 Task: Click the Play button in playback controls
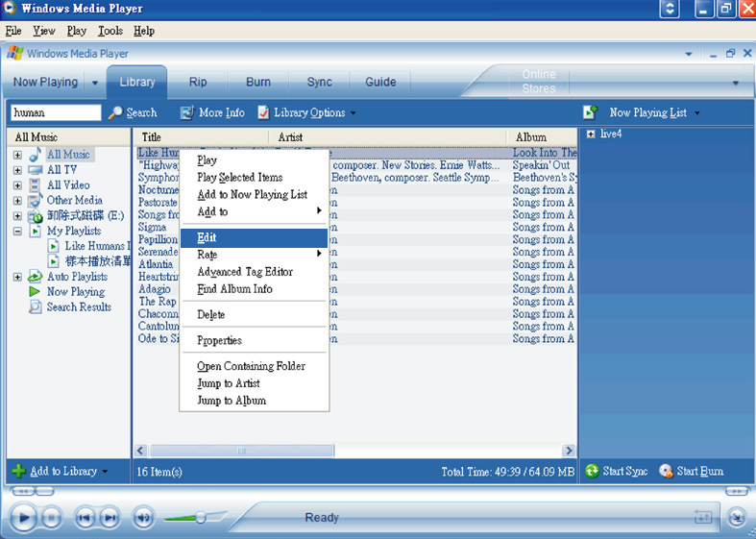(23, 518)
